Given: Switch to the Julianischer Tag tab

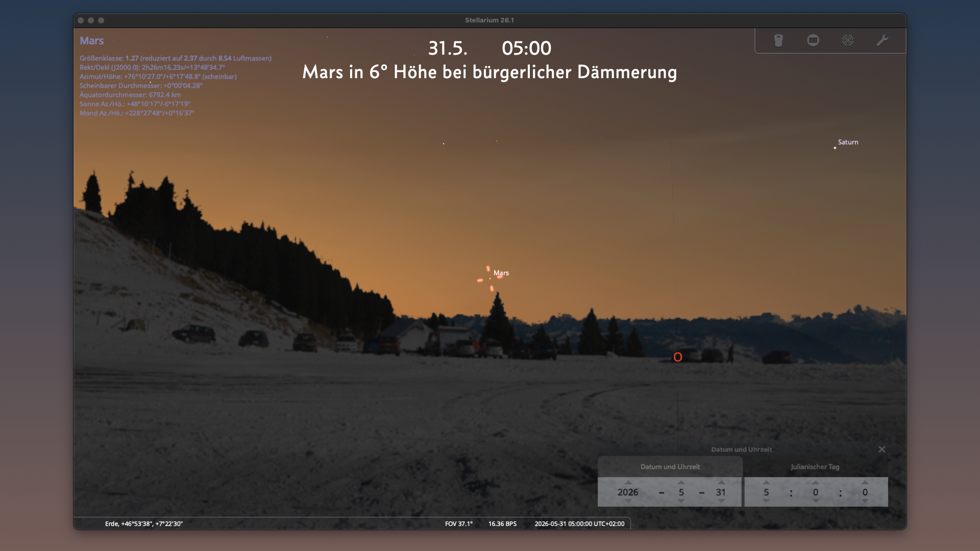Looking at the screenshot, I should point(815,467).
